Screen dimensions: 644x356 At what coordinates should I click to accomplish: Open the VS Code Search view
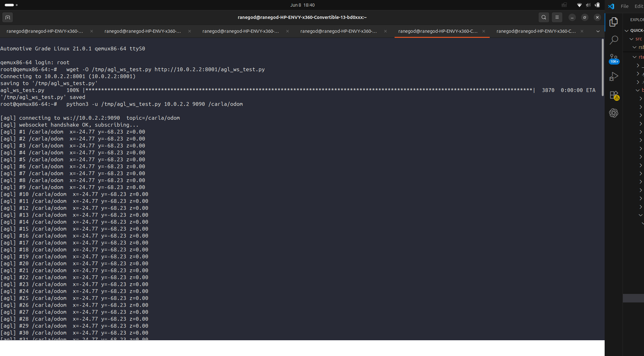pos(613,40)
